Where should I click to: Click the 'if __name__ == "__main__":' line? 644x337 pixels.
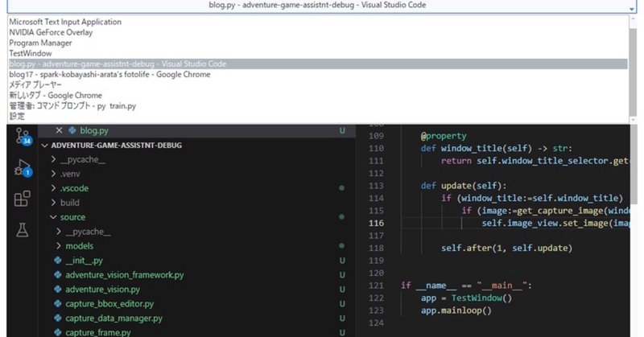click(466, 286)
